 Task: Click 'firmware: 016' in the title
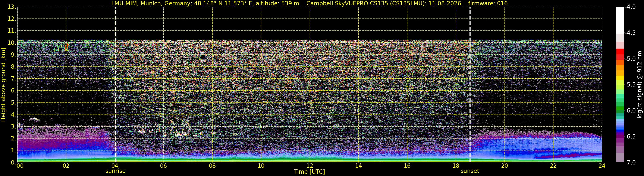pyautogui.click(x=488, y=3)
